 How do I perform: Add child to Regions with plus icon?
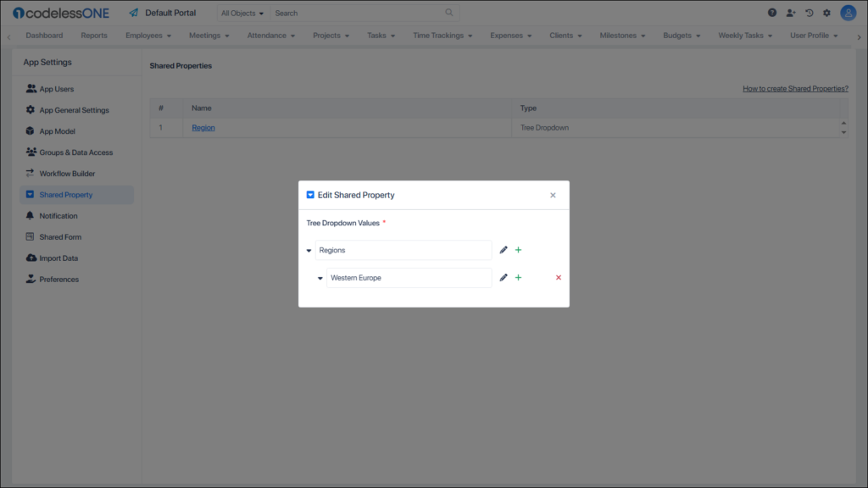click(x=518, y=250)
